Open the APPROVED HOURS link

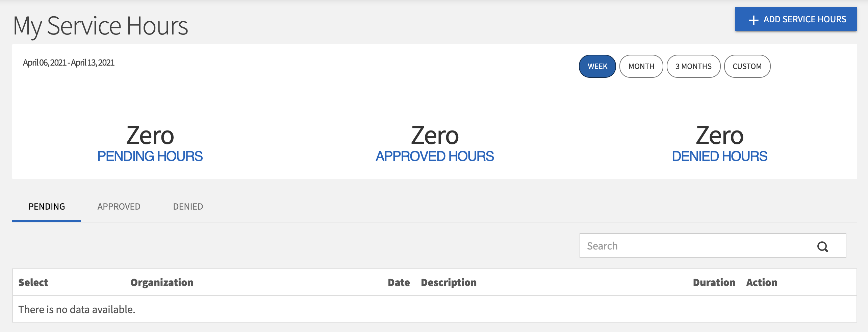[435, 156]
